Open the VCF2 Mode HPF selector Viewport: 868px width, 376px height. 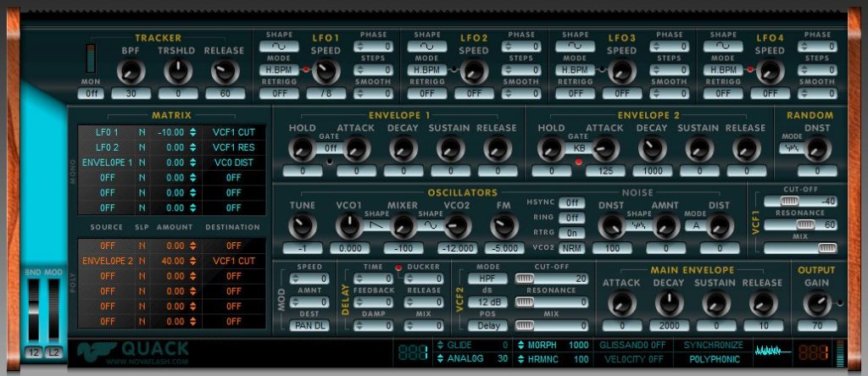pos(487,279)
